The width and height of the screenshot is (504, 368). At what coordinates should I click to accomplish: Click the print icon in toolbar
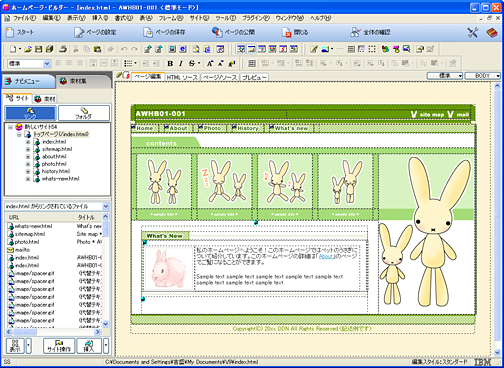pos(63,49)
